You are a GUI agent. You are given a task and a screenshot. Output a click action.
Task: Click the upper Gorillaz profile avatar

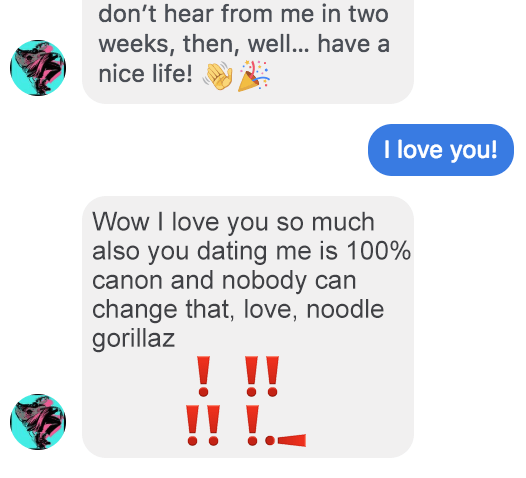[x=38, y=68]
